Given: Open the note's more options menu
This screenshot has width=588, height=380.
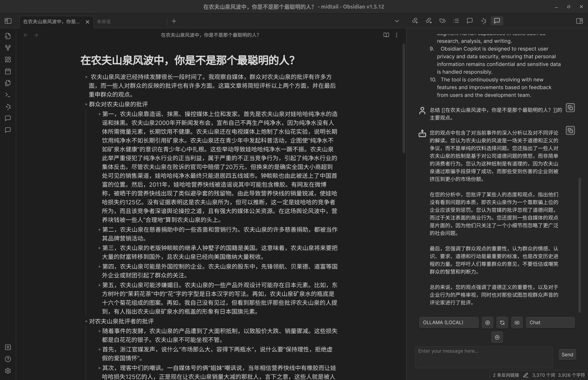Looking at the screenshot, I should tap(396, 35).
